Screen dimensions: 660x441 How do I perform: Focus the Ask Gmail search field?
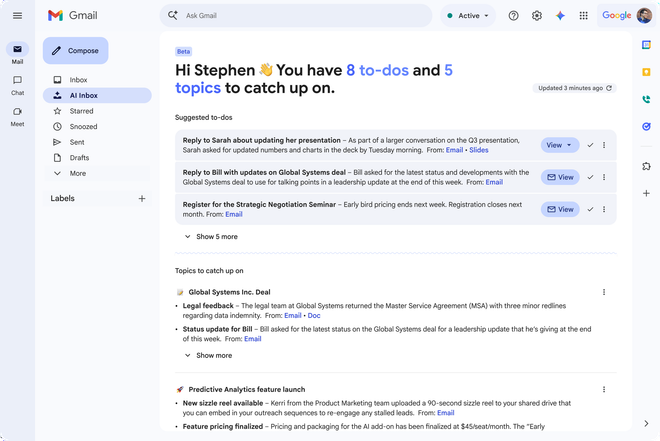coord(295,16)
